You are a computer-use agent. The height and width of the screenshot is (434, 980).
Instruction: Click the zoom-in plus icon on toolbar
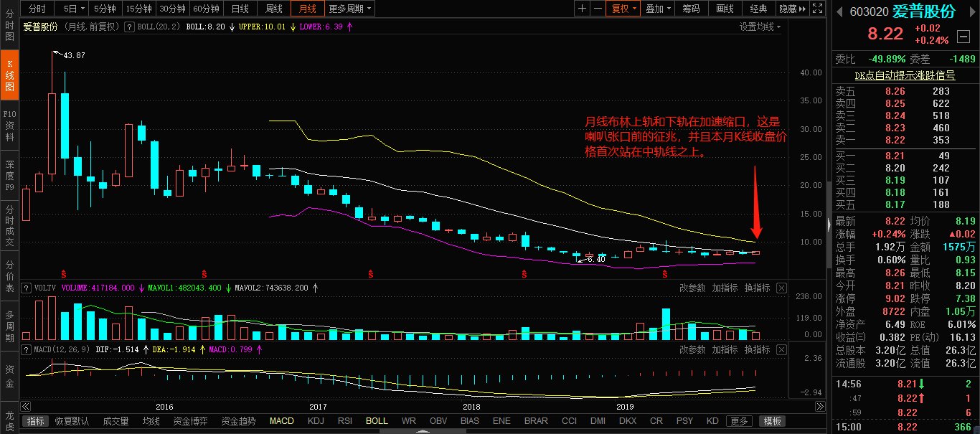[582, 9]
